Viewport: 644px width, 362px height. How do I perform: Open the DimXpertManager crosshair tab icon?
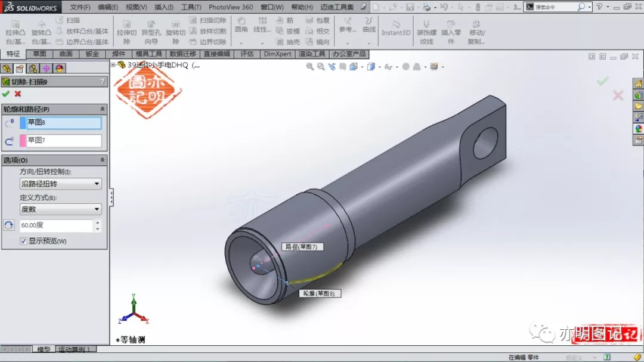point(46,69)
